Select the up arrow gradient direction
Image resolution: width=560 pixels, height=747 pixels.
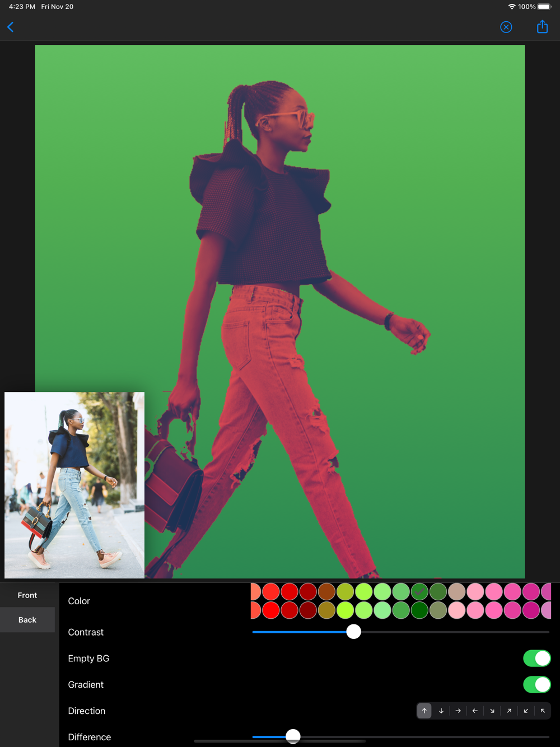[424, 711]
